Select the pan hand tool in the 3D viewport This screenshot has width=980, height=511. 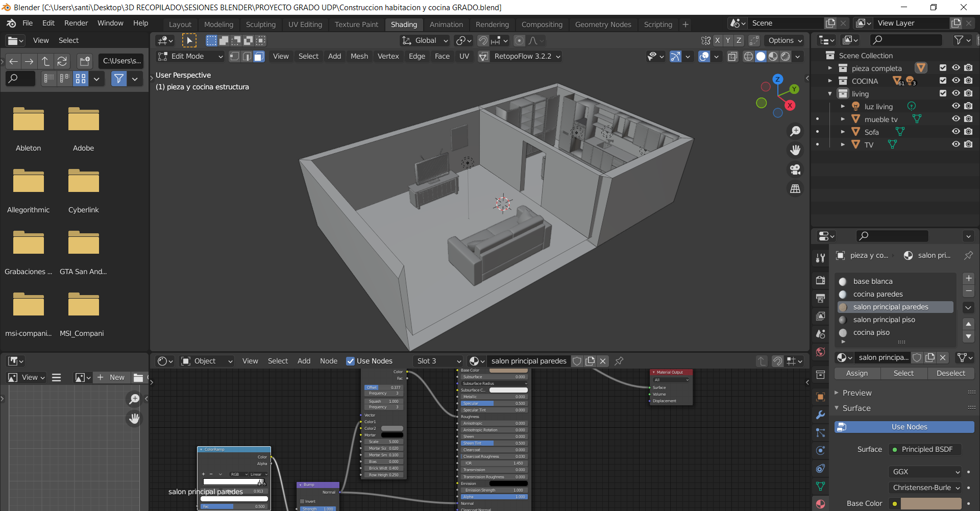(795, 150)
